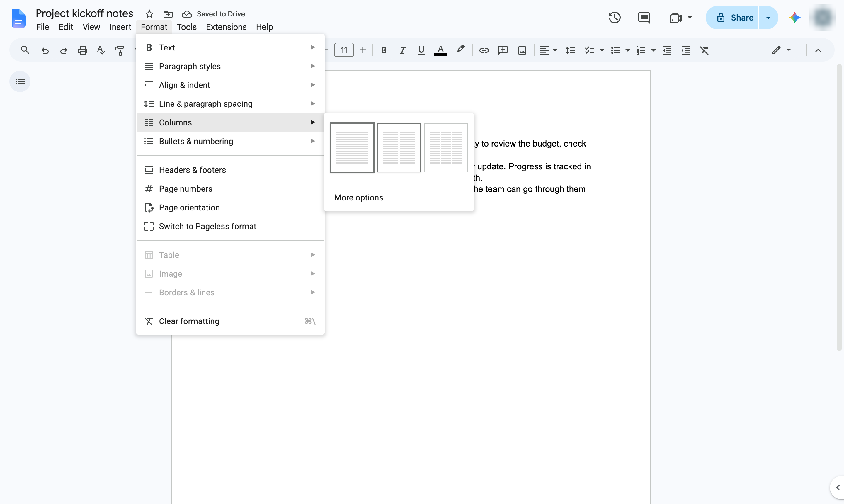The image size is (844, 504).
Task: Click the Gemini sparkle icon
Action: pos(794,18)
